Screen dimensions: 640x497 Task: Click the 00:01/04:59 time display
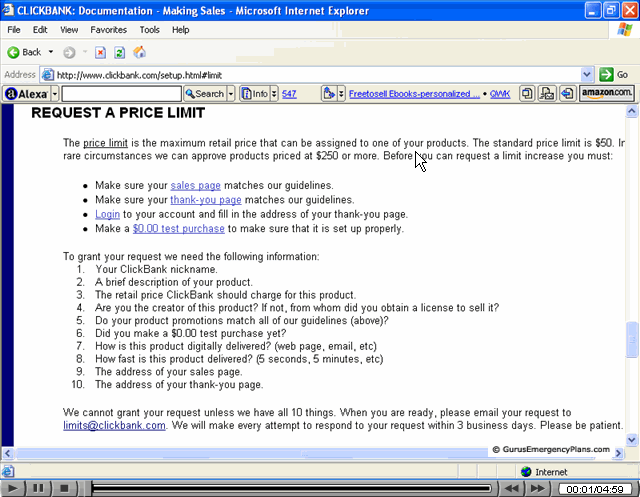[x=595, y=489]
